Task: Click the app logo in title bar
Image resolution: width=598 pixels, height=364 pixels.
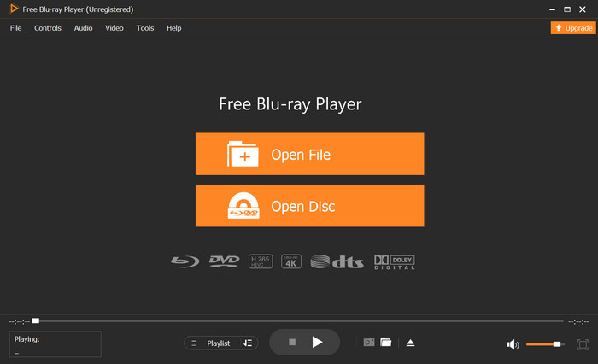Action: (x=15, y=9)
